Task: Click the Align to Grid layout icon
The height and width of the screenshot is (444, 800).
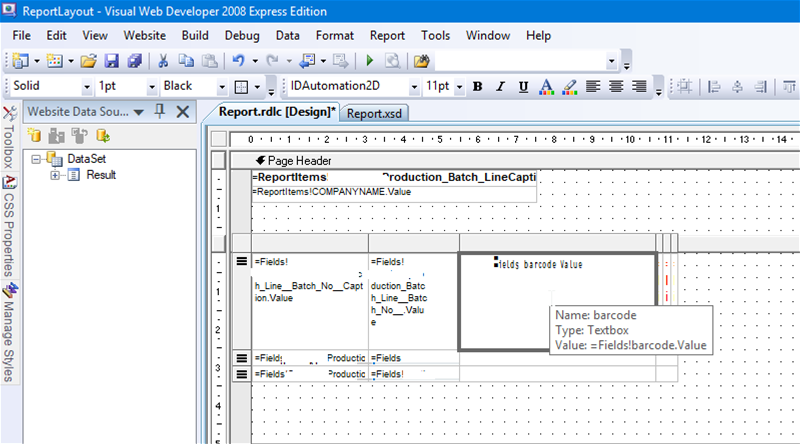Action: 685,87
